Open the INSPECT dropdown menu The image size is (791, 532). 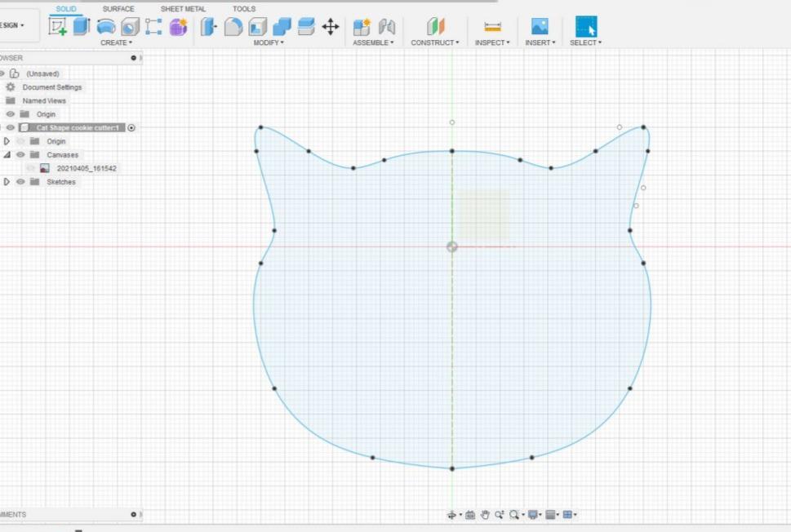pos(492,43)
